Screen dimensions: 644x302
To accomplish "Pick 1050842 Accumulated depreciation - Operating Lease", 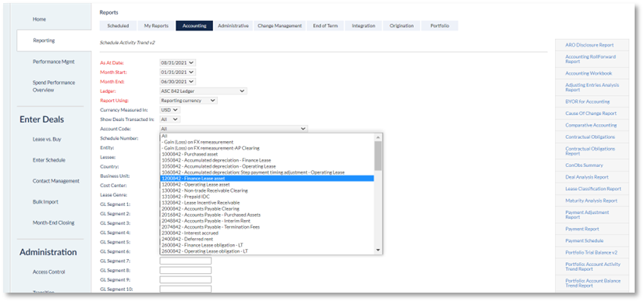I will tap(267, 166).
